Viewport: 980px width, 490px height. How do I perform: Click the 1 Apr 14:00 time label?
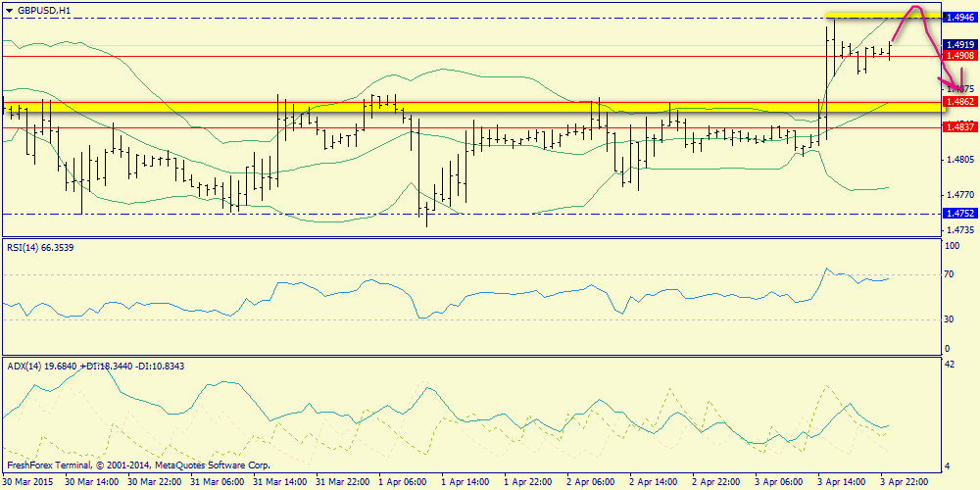[x=467, y=482]
